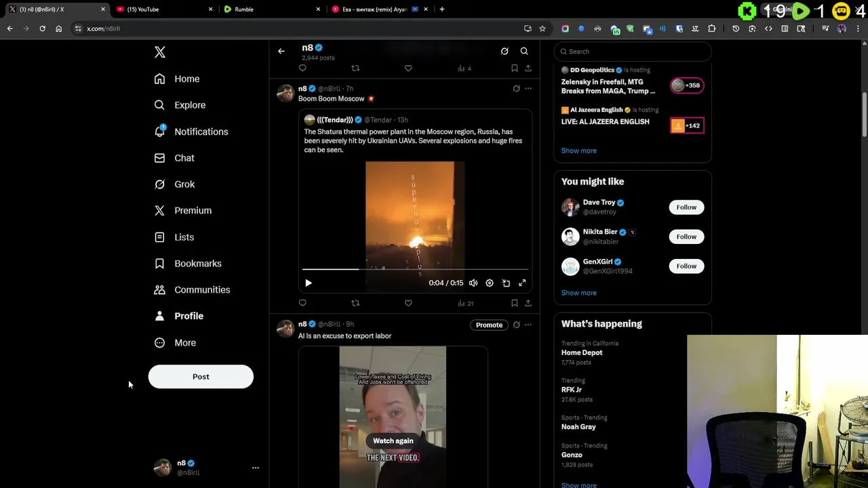Image resolution: width=868 pixels, height=488 pixels.
Task: Open Profile page
Action: pos(178,316)
